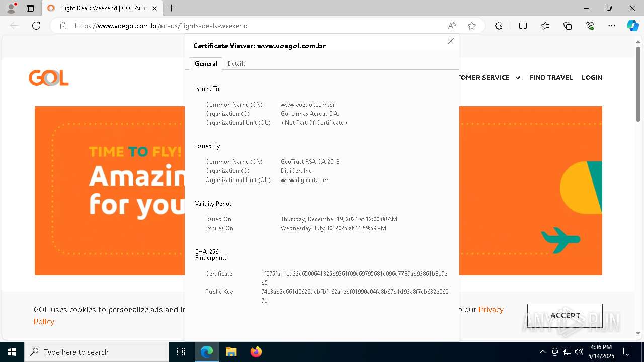This screenshot has width=644, height=362.
Task: Open the Windows Start menu
Action: pos(12,352)
